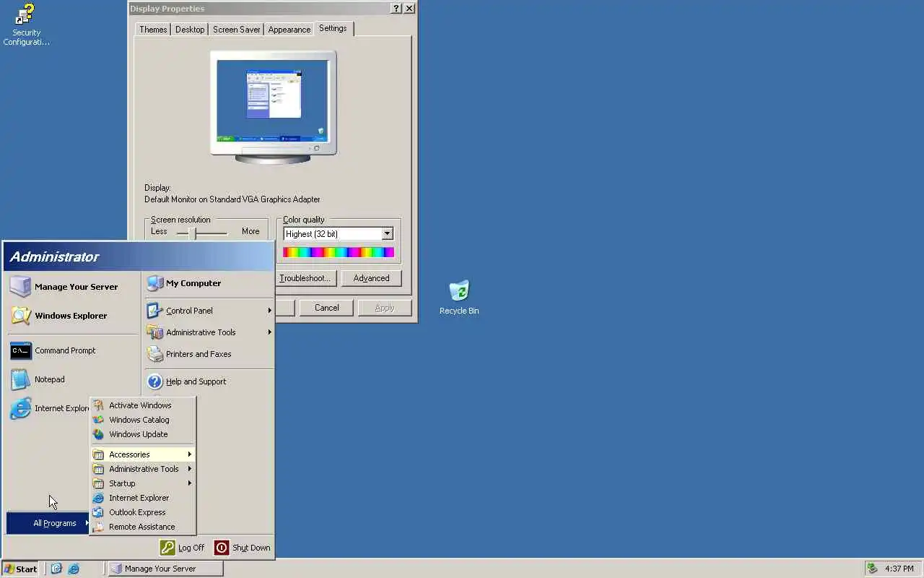This screenshot has height=578, width=924.
Task: Expand Administrative Tools arrow in Start menu's right column
Action: (269, 332)
